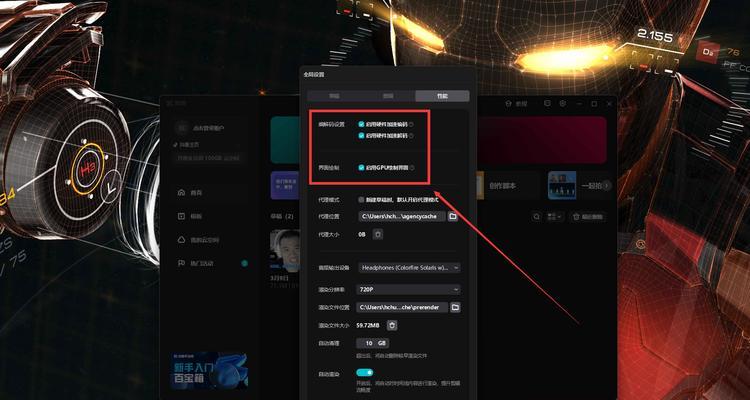The height and width of the screenshot is (400, 750).
Task: Browse folder for the agencycache proxy location
Action: pyautogui.click(x=452, y=216)
